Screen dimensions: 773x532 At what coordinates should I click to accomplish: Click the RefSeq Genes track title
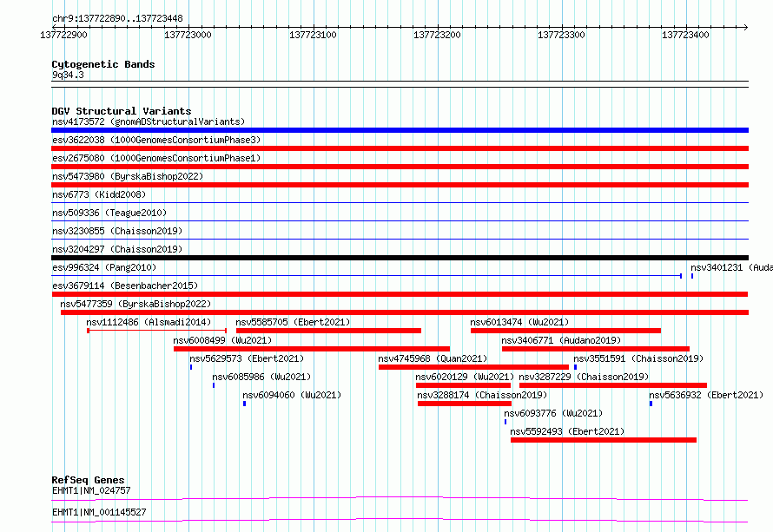[88, 480]
